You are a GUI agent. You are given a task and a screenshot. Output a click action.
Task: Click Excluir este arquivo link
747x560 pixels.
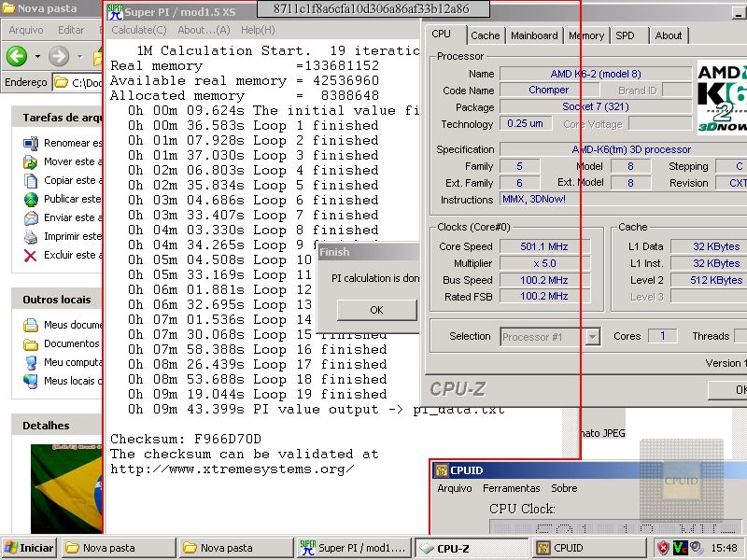click(73, 255)
